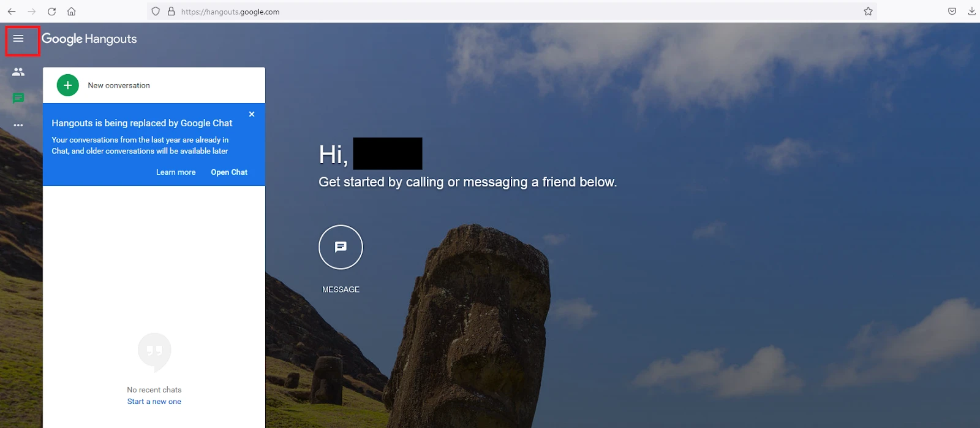The image size is (980, 428).
Task: Bookmark this page with the star icon
Action: coord(868,11)
